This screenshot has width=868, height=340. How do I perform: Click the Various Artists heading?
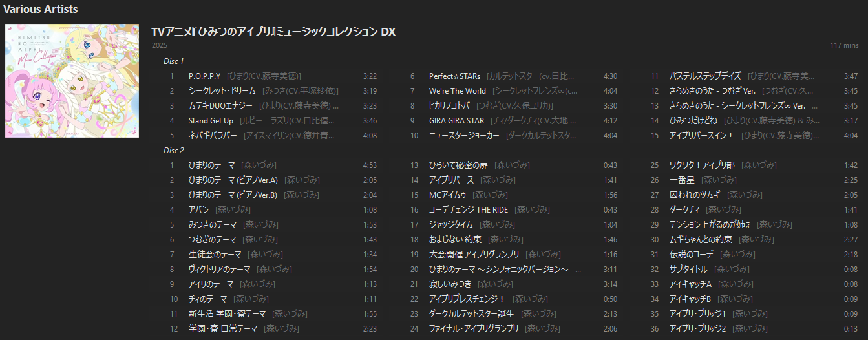pos(41,9)
